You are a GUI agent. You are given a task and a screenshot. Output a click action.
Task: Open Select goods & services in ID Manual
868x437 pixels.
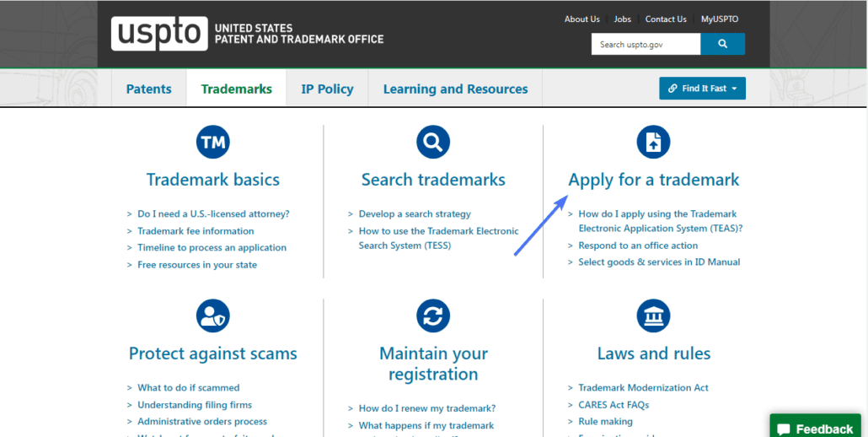point(659,262)
